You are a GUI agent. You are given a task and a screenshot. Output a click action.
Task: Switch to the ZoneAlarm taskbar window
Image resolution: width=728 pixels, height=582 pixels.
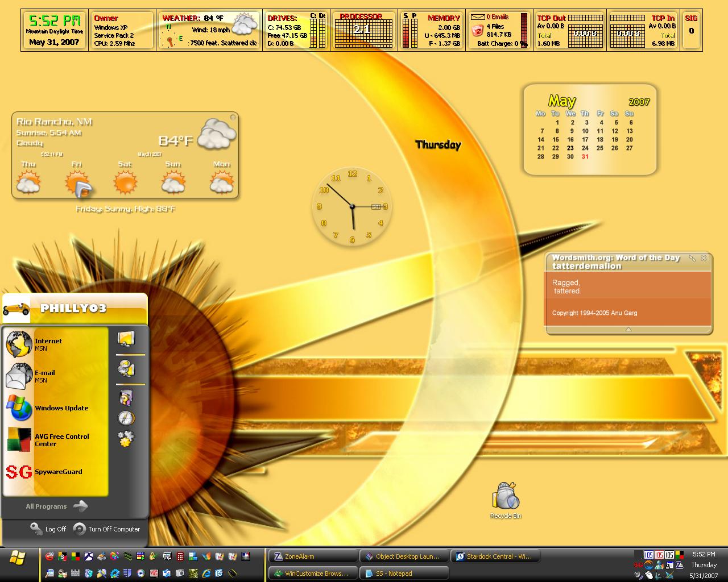click(x=313, y=556)
